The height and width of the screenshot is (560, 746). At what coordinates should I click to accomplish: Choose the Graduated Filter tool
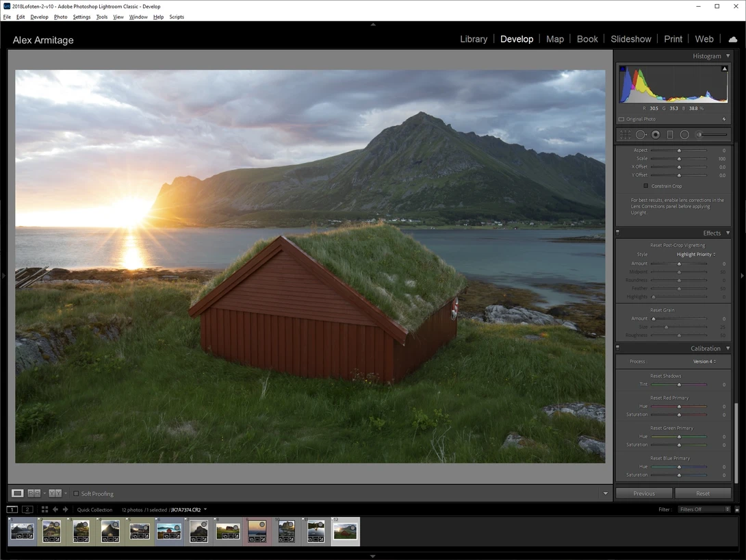(670, 135)
